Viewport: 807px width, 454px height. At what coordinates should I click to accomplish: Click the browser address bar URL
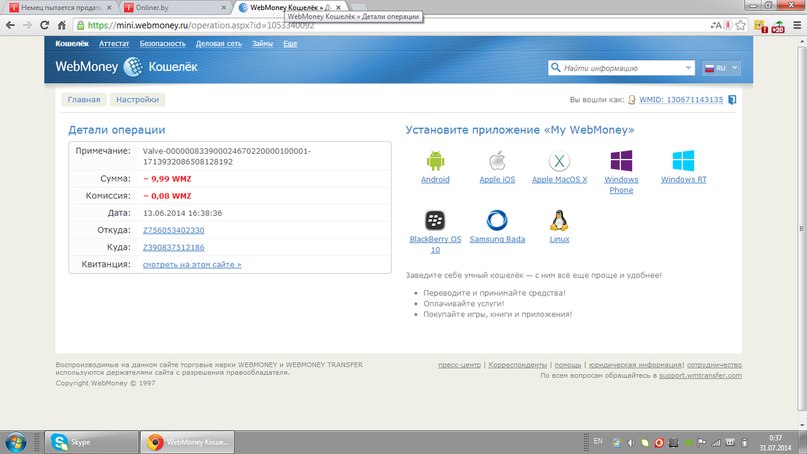(x=201, y=25)
